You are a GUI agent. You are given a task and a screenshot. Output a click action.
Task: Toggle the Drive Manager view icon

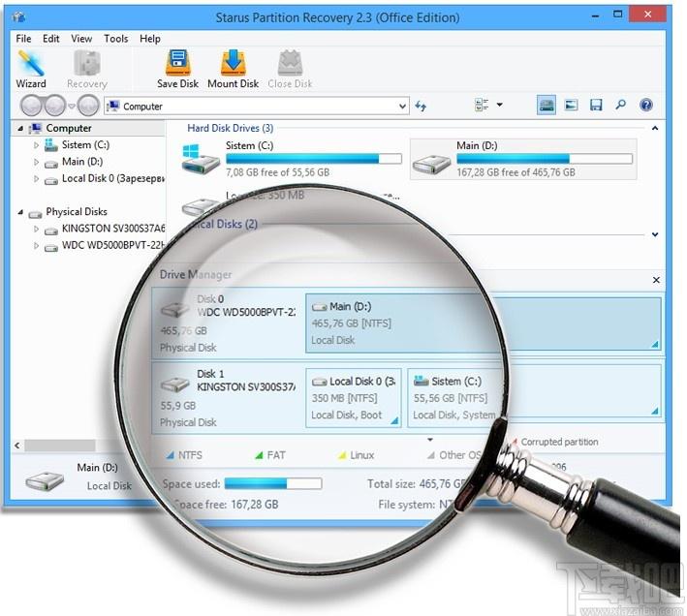coord(546,105)
